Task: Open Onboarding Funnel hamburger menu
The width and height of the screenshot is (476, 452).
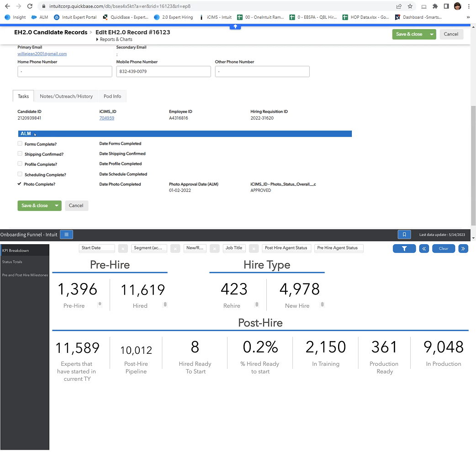Action: click(x=67, y=235)
